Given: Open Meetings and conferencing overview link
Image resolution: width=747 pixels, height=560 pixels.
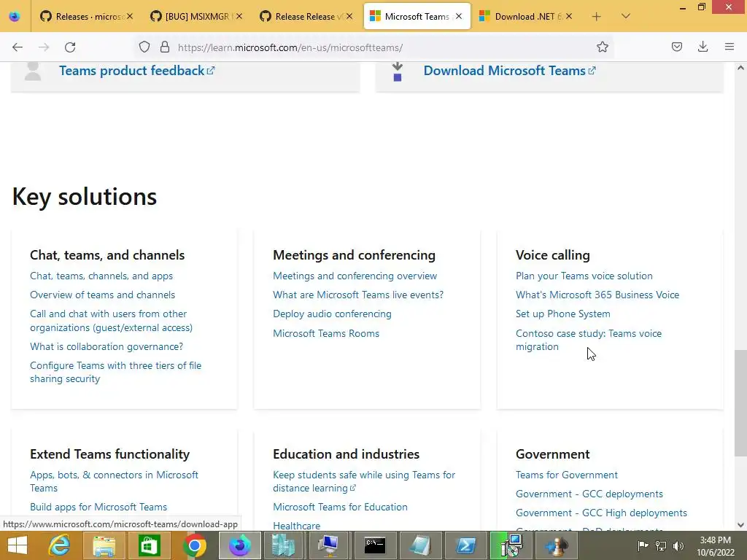Looking at the screenshot, I should [x=355, y=276].
